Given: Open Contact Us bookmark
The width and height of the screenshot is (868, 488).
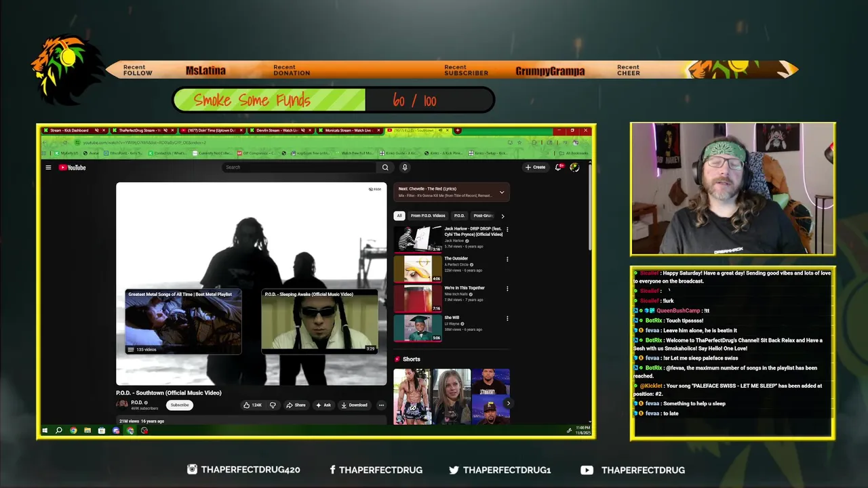Looking at the screenshot, I should coord(167,153).
